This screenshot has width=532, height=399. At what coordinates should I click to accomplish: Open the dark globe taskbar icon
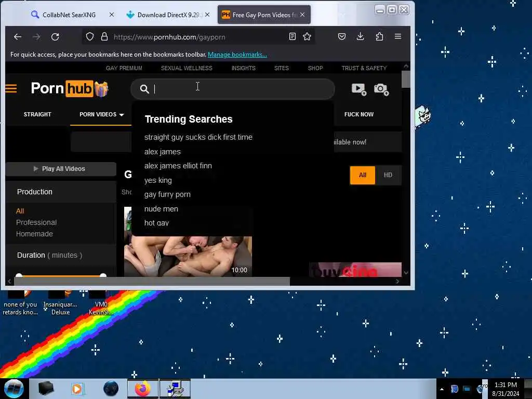point(111,389)
